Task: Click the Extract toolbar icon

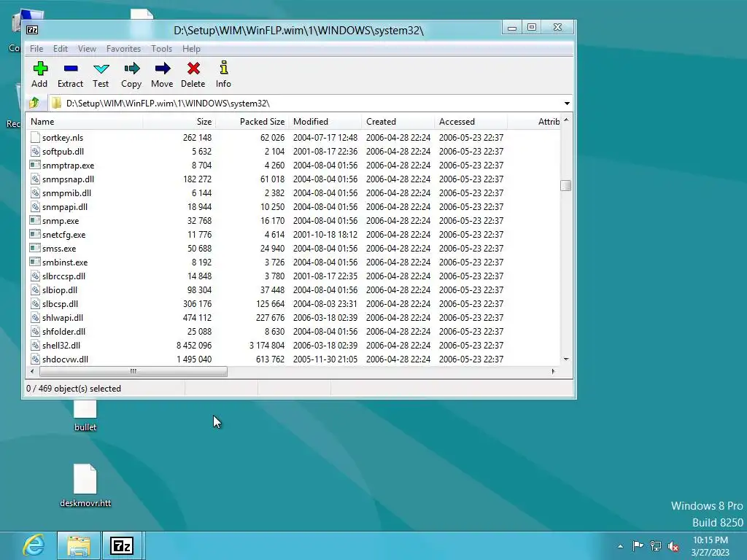Action: tap(71, 69)
